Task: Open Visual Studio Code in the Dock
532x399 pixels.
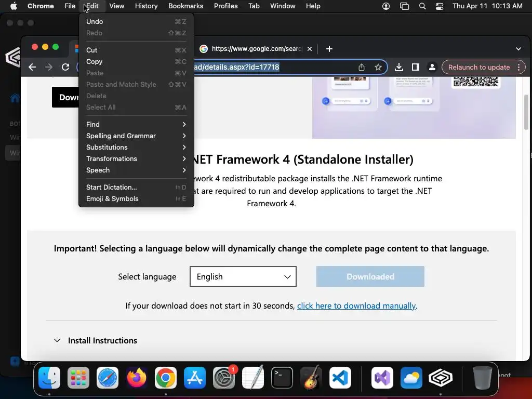Action: pyautogui.click(x=340, y=378)
